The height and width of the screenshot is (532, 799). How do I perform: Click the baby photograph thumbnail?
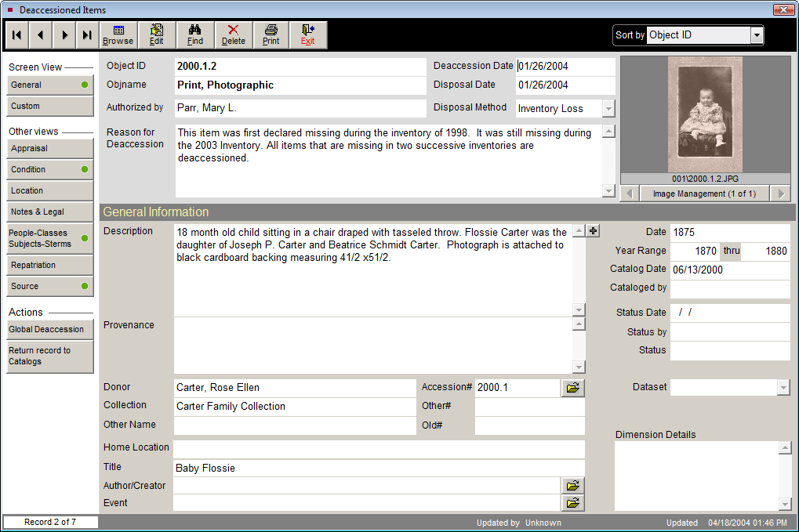coord(705,114)
